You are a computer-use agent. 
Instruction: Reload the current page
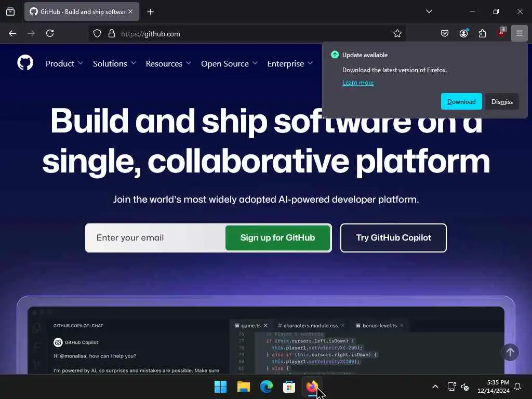click(x=50, y=33)
